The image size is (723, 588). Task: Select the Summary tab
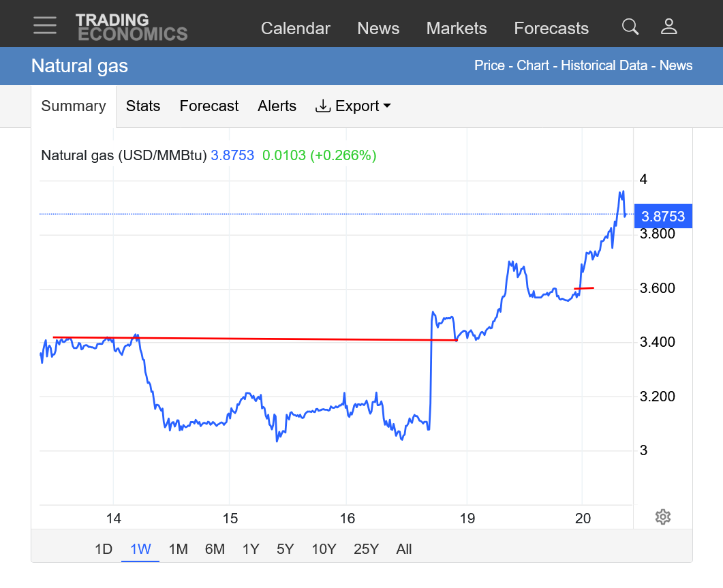(x=74, y=106)
